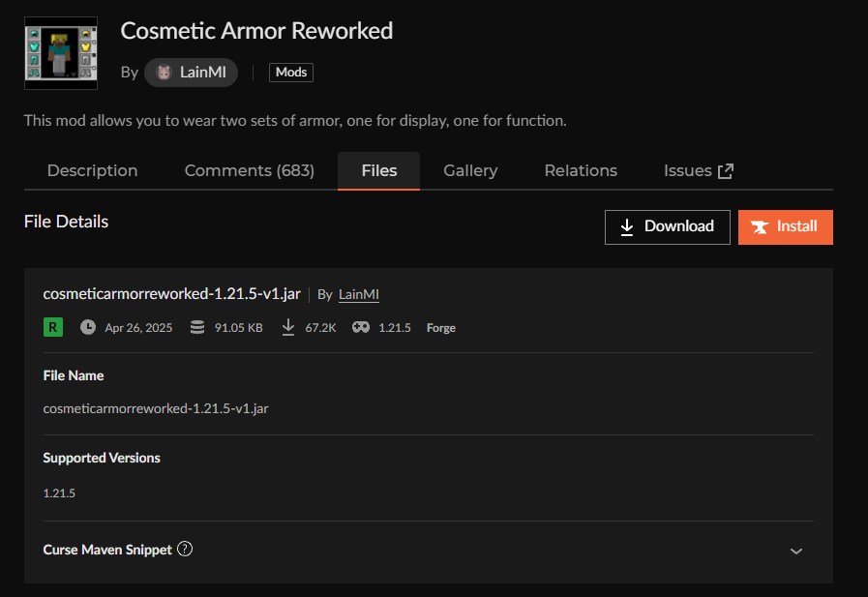Viewport: 868px width, 597px height.
Task: Open the Relations tab
Action: click(x=581, y=170)
